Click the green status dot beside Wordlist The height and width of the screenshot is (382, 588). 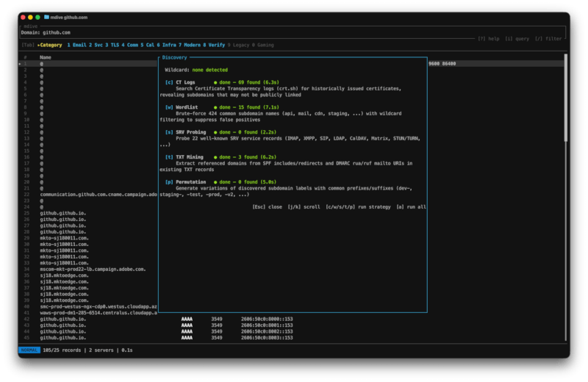(215, 107)
